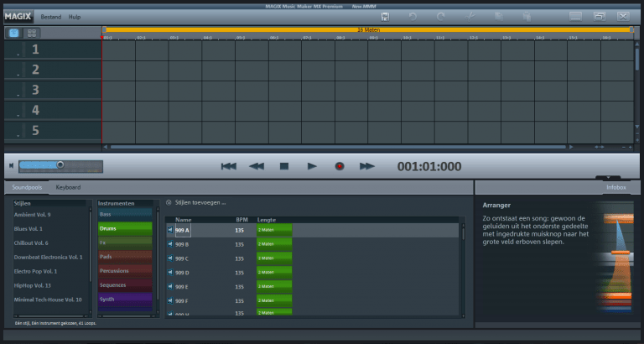Select the Synth instrument
644x344 pixels.
pos(125,300)
